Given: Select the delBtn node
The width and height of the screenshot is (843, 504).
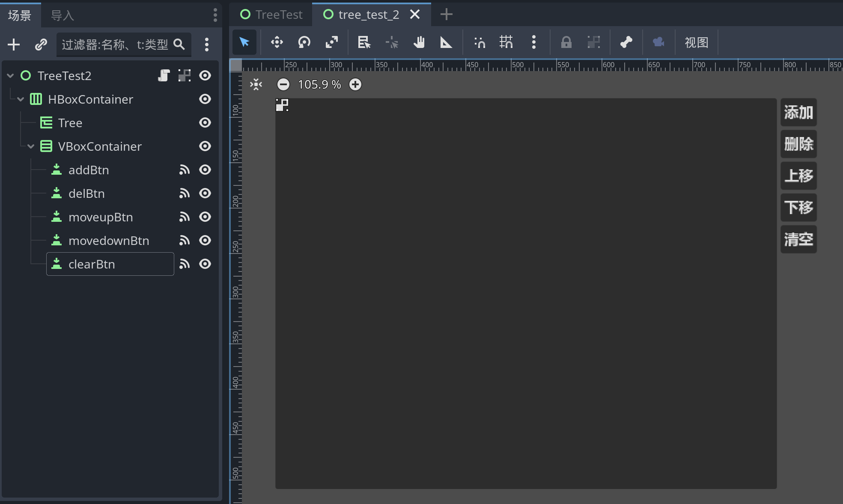Looking at the screenshot, I should pos(86,194).
